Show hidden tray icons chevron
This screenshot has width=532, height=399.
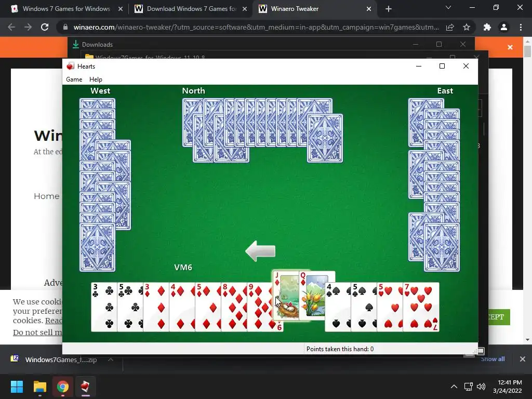point(454,387)
